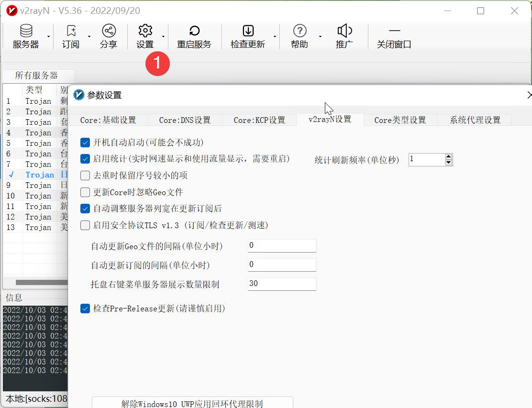This screenshot has height=408, width=532.
Task: Select server row 7 Trojan
Action: tap(35, 164)
